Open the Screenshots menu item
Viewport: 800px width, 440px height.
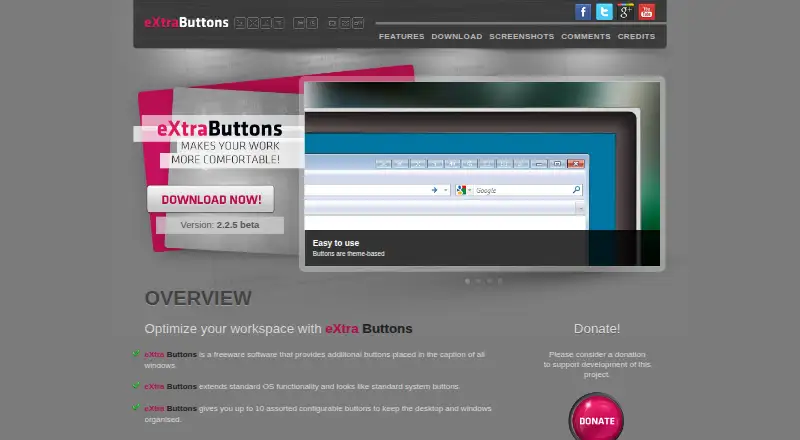point(521,37)
